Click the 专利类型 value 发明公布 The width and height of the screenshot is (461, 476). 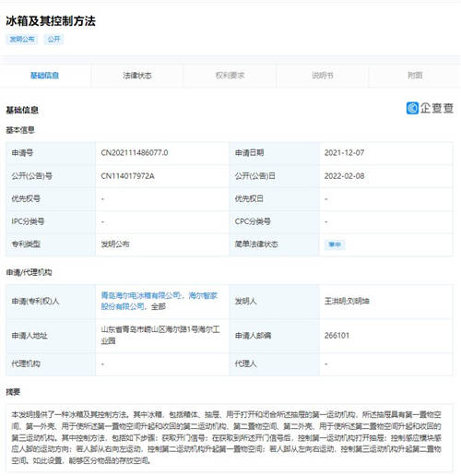pyautogui.click(x=115, y=244)
